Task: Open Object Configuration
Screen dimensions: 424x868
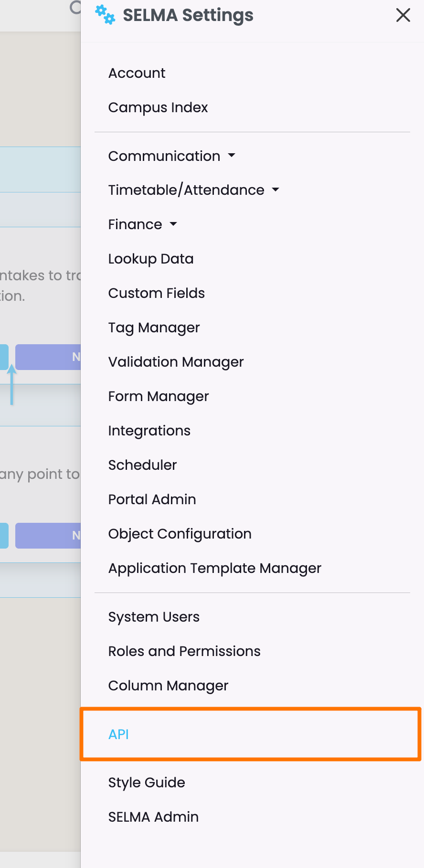Action: coord(180,534)
